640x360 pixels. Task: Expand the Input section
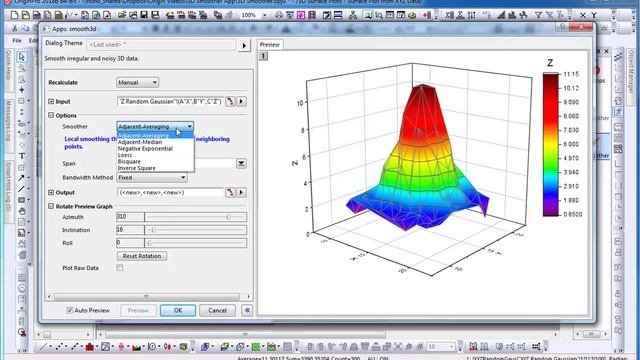pyautogui.click(x=51, y=101)
